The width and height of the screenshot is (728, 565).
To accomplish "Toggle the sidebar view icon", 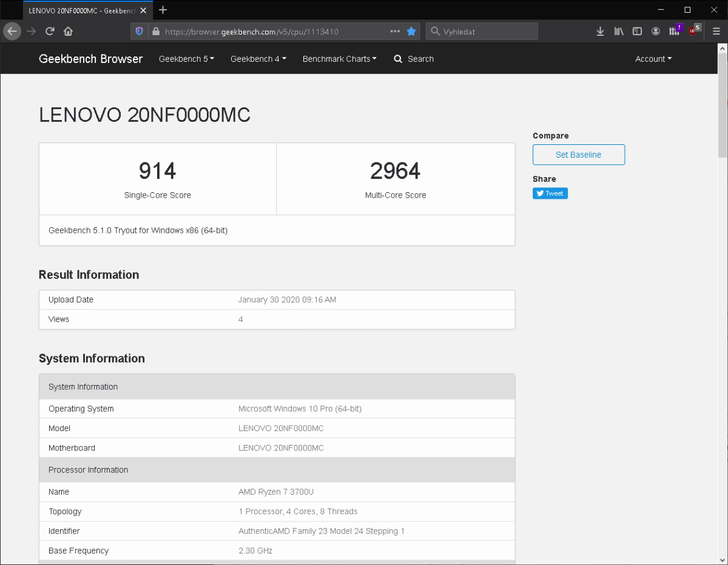I will [x=637, y=32].
